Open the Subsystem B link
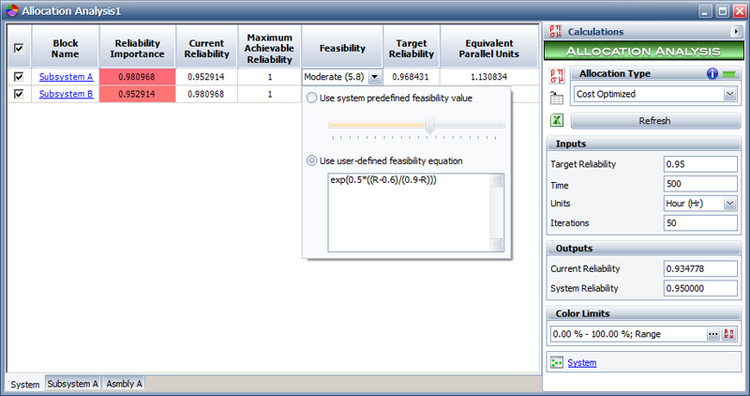 tap(66, 94)
